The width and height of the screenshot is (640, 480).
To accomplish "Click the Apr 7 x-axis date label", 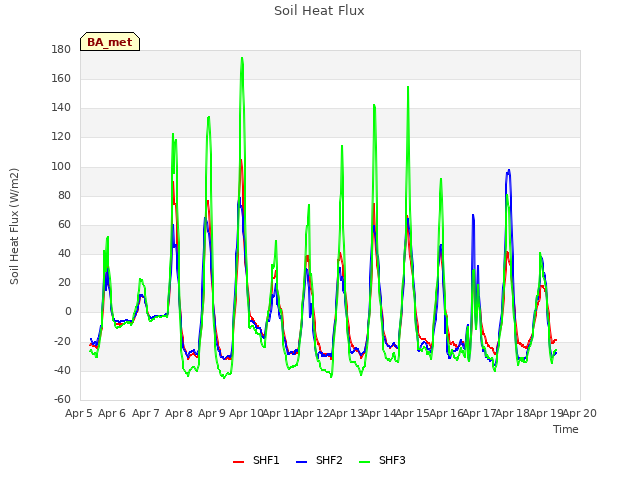I will pos(145,413).
